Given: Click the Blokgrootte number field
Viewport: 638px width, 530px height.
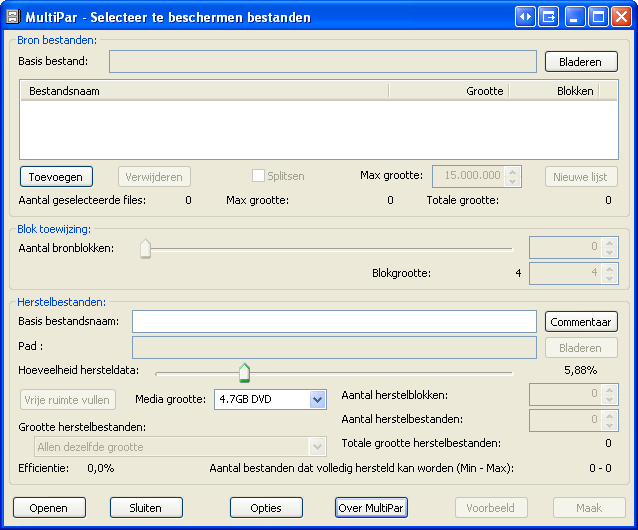Looking at the screenshot, I should [565, 273].
